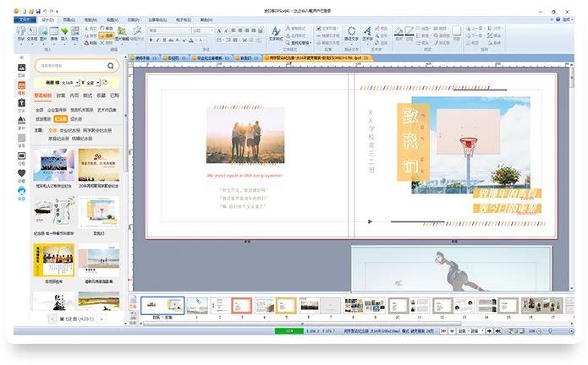Toggle Bold text formatting
Image resolution: width=588 pixels, height=365 pixels.
(151, 39)
